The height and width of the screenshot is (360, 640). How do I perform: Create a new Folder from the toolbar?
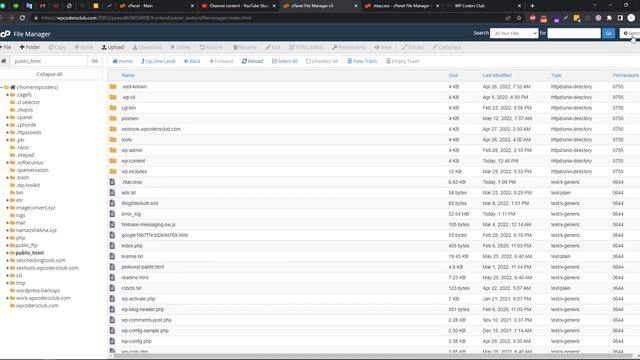click(x=30, y=47)
